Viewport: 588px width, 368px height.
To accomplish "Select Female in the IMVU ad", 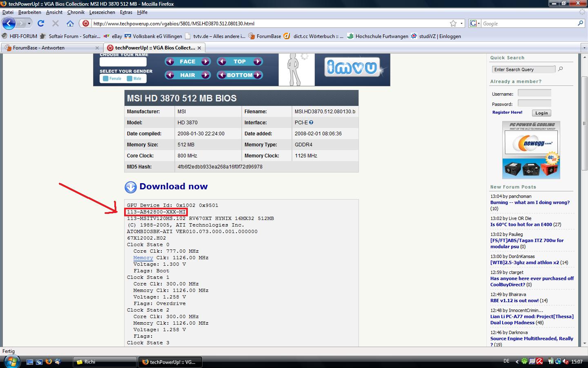I will 112,79.
